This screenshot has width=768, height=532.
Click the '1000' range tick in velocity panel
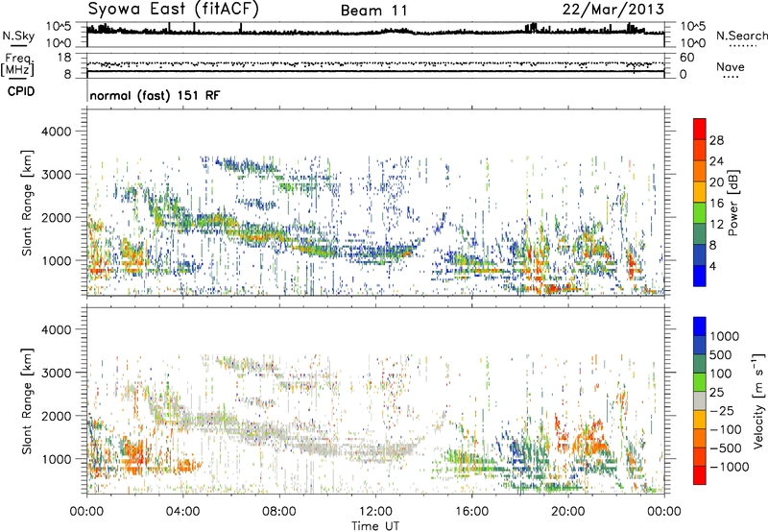click(56, 459)
